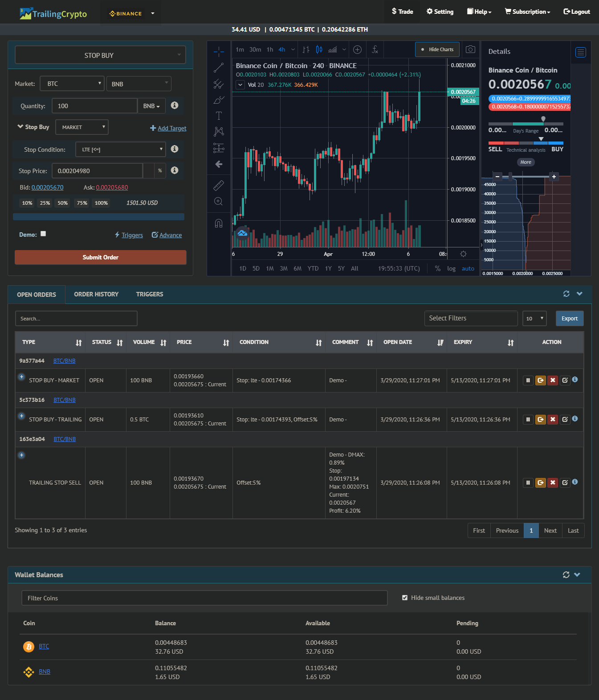
Task: Switch to the TRIGGERS tab
Action: (x=150, y=294)
